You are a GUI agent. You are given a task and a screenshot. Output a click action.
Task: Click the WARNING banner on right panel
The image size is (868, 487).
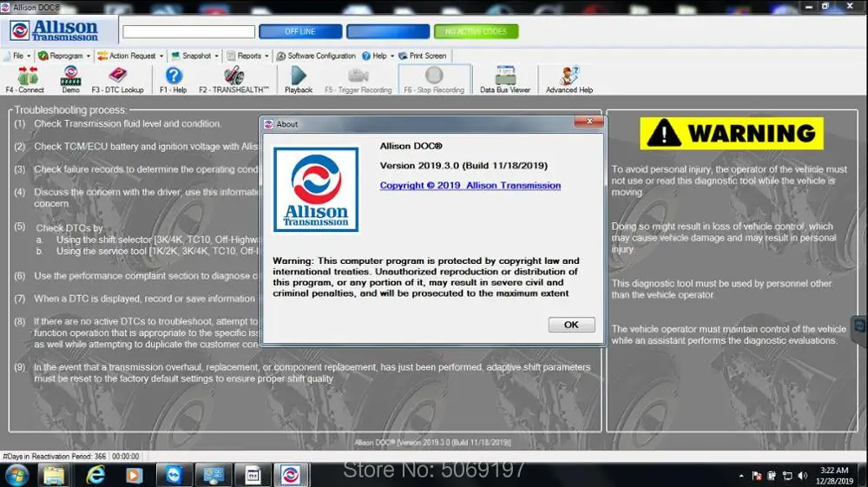coord(732,134)
